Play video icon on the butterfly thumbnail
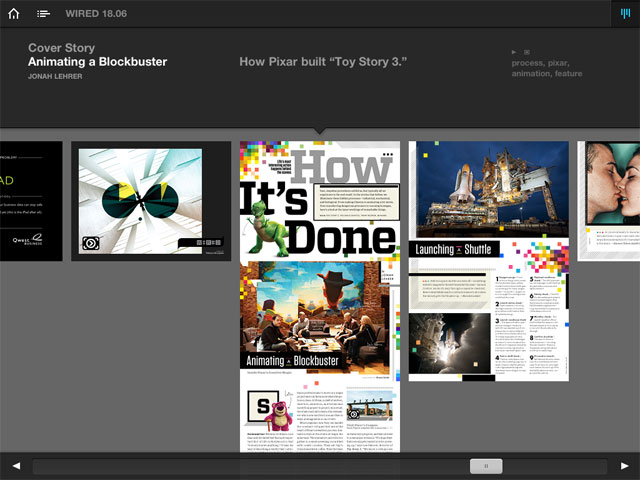The height and width of the screenshot is (480, 640). click(91, 243)
